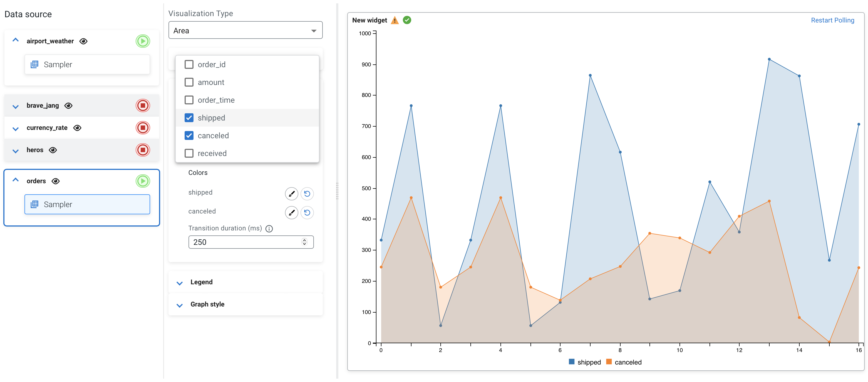Click the orange warning icon on widget

pos(395,21)
